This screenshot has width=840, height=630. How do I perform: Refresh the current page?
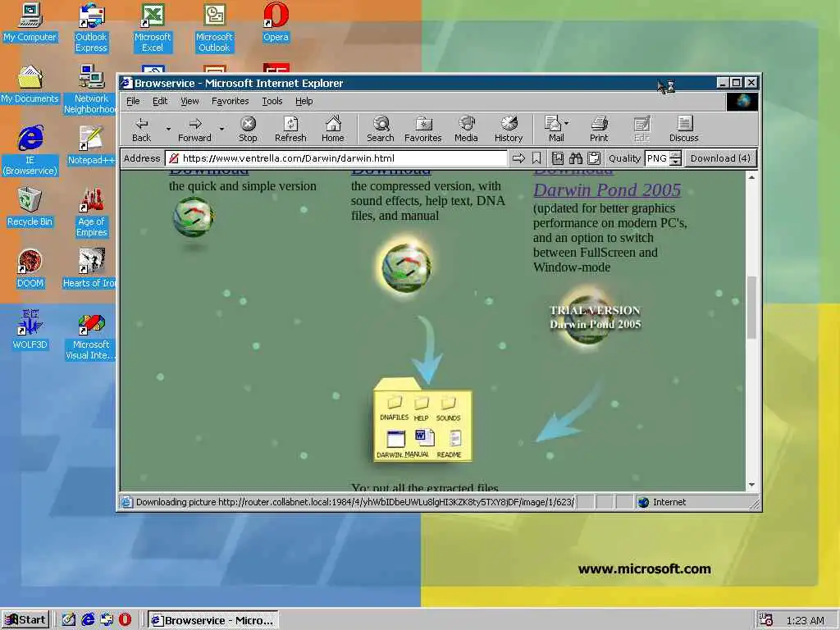click(x=290, y=129)
